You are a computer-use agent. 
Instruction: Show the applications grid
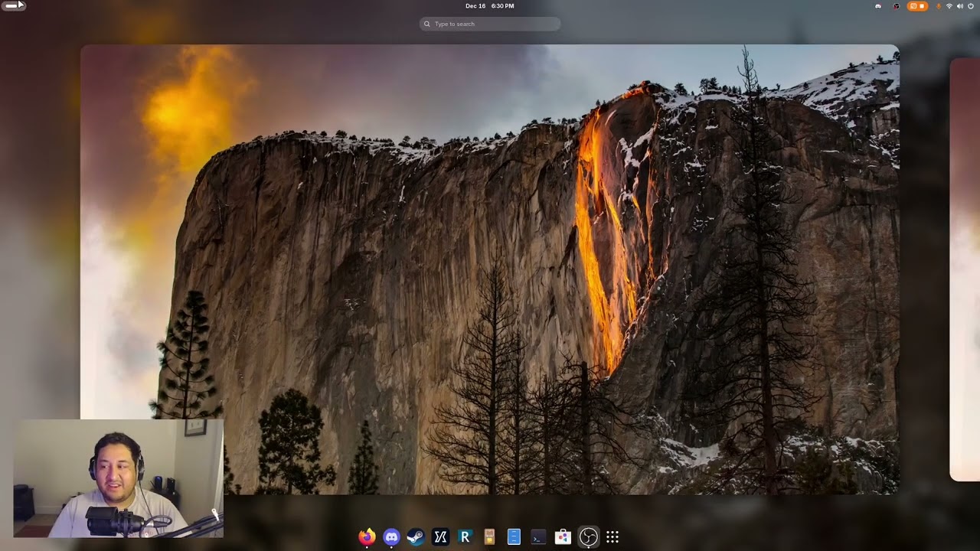(x=612, y=537)
